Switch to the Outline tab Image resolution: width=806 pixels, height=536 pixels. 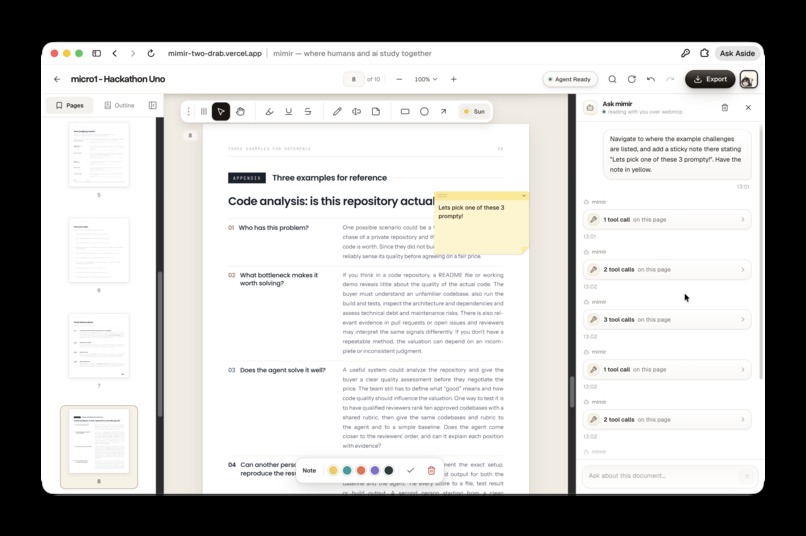(119, 105)
